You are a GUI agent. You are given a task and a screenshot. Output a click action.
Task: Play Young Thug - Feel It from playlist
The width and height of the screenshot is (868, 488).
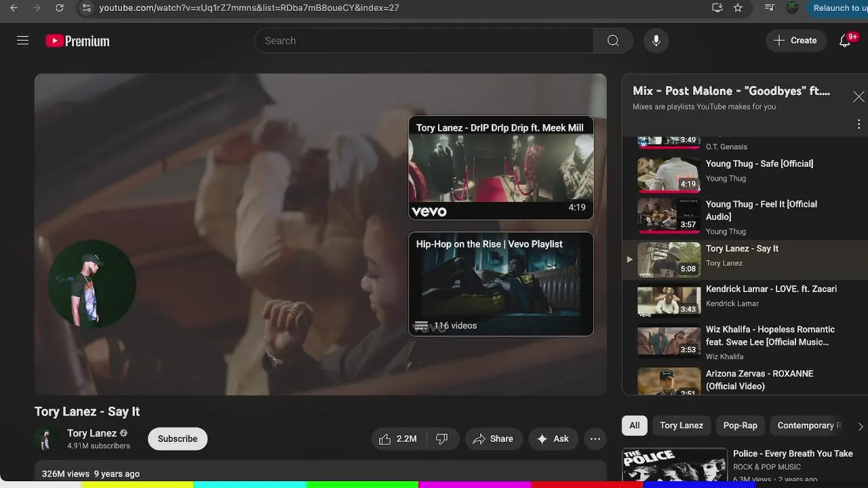tap(745, 217)
